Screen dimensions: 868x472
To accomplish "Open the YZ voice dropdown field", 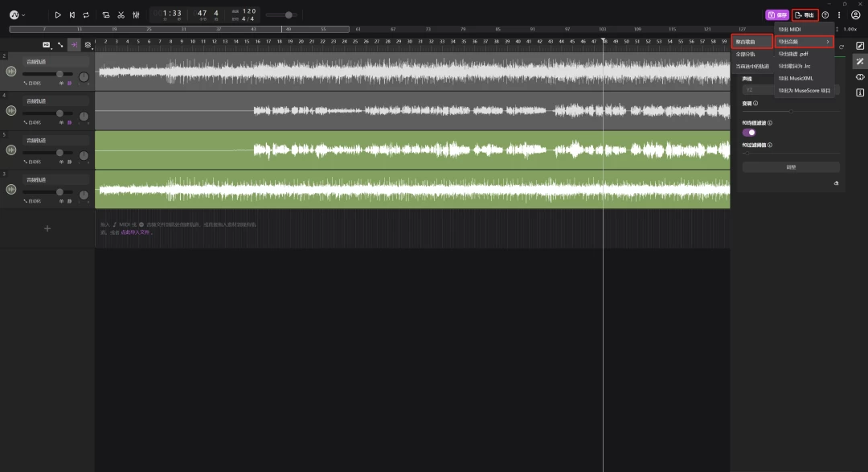I will 791,90.
